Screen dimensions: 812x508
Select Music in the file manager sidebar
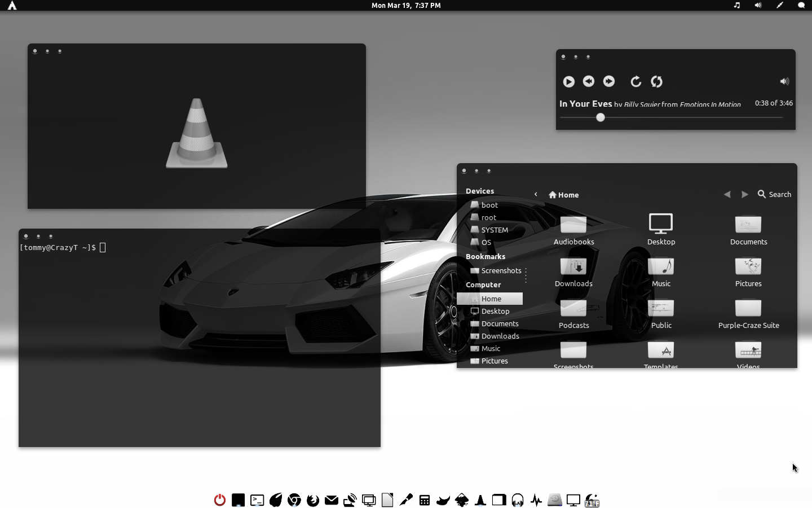click(489, 348)
